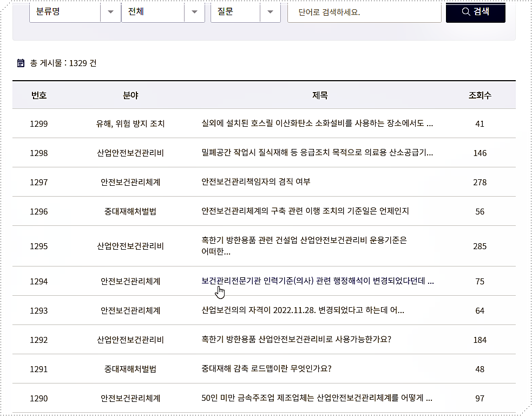The width and height of the screenshot is (532, 416).
Task: Click the list icon beside 총 게시물 count
Action: pyautogui.click(x=21, y=63)
